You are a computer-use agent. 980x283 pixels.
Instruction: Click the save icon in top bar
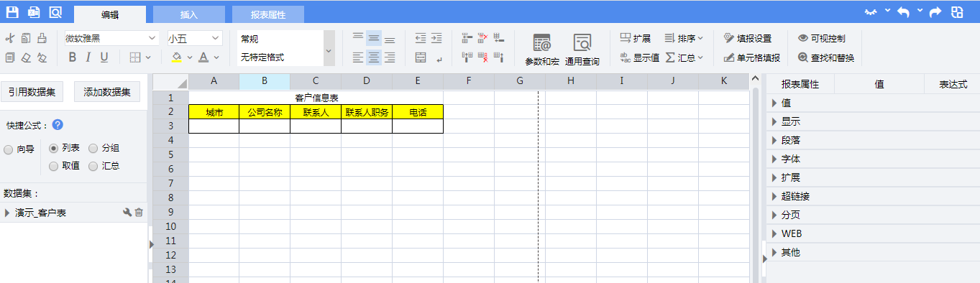click(x=12, y=12)
